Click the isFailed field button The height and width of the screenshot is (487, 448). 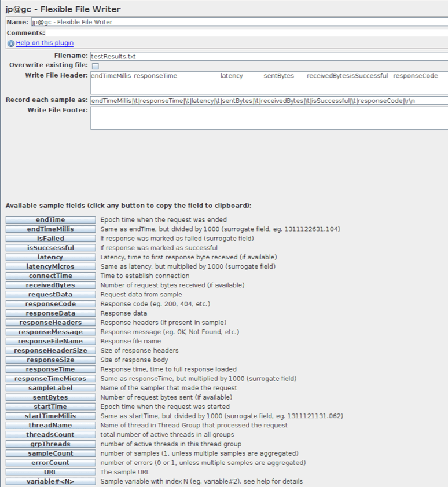(x=50, y=239)
